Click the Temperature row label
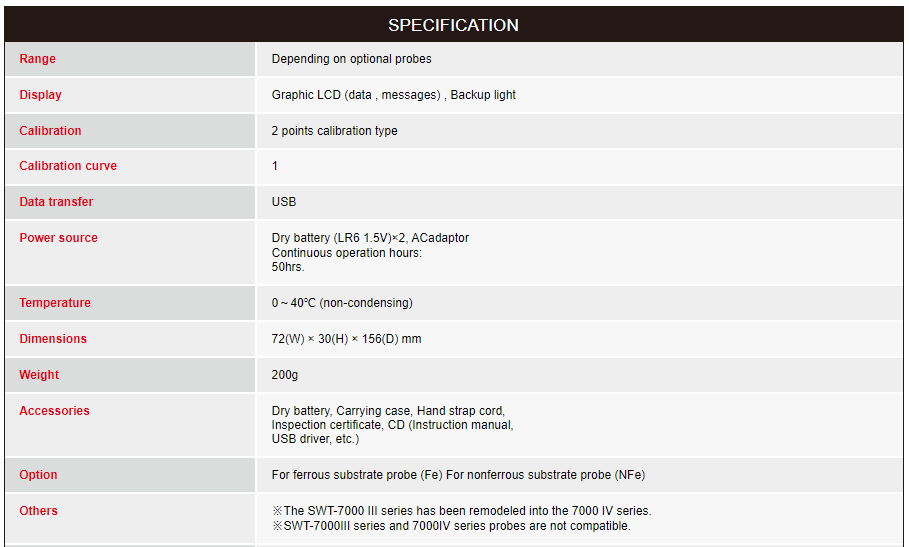 55,303
